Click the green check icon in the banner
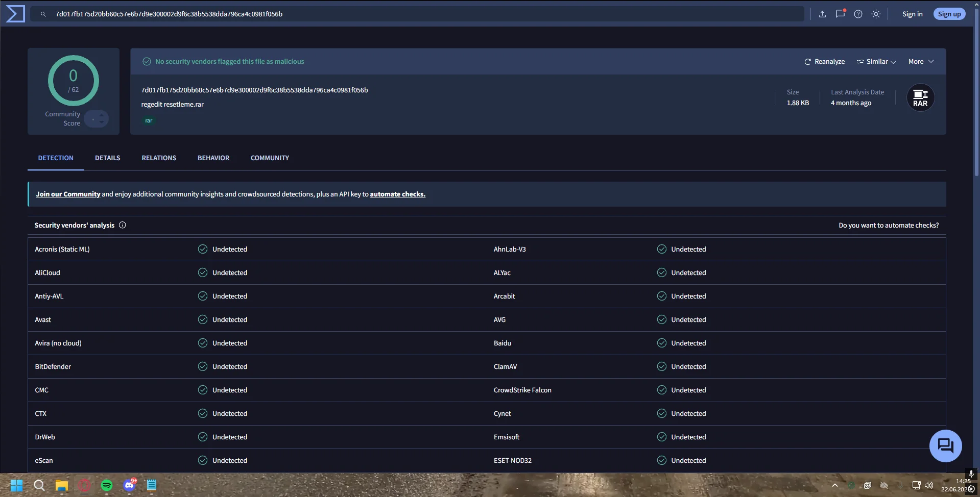 147,62
